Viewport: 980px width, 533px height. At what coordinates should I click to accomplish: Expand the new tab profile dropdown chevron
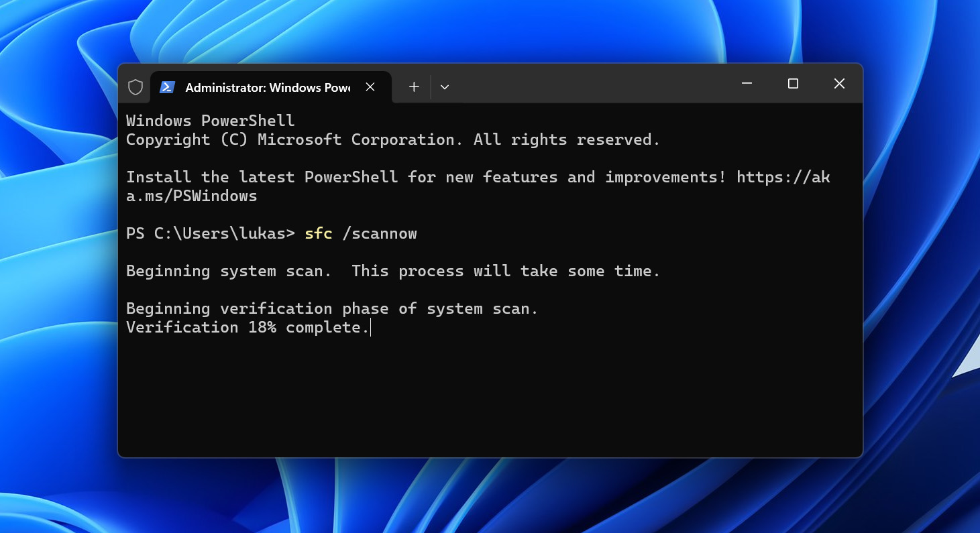coord(444,87)
